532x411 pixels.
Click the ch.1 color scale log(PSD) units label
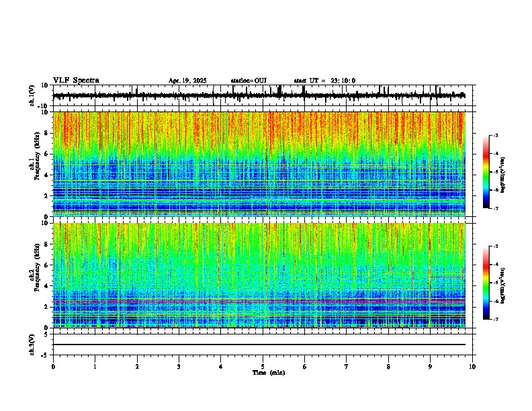(503, 175)
